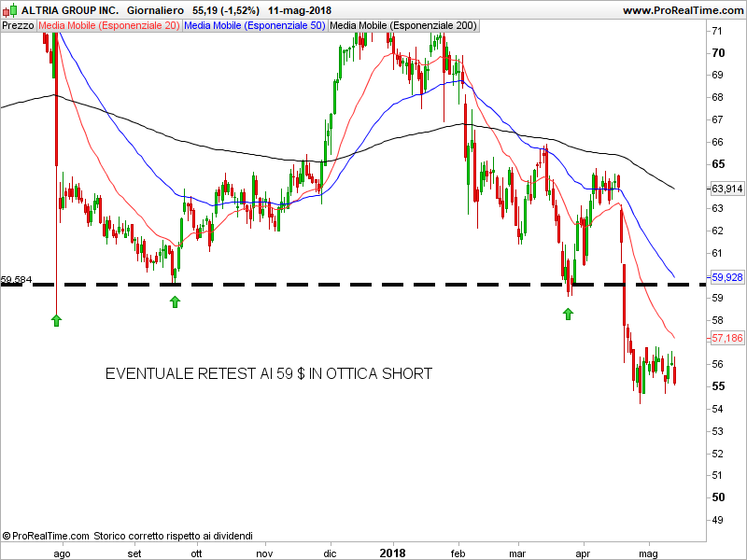
Task: Click the red 57,186 price tag
Action: 726,338
